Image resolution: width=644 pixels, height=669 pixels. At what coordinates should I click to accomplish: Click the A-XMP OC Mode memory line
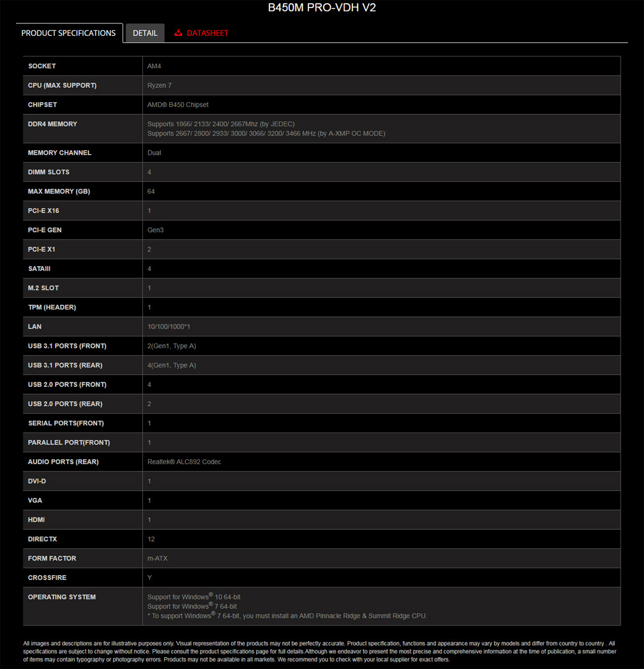(x=266, y=133)
